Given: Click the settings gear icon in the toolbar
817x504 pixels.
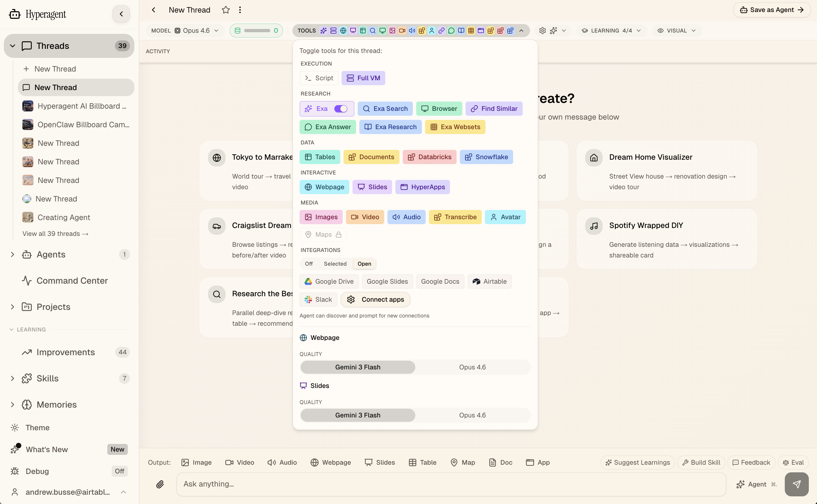Looking at the screenshot, I should coord(542,31).
